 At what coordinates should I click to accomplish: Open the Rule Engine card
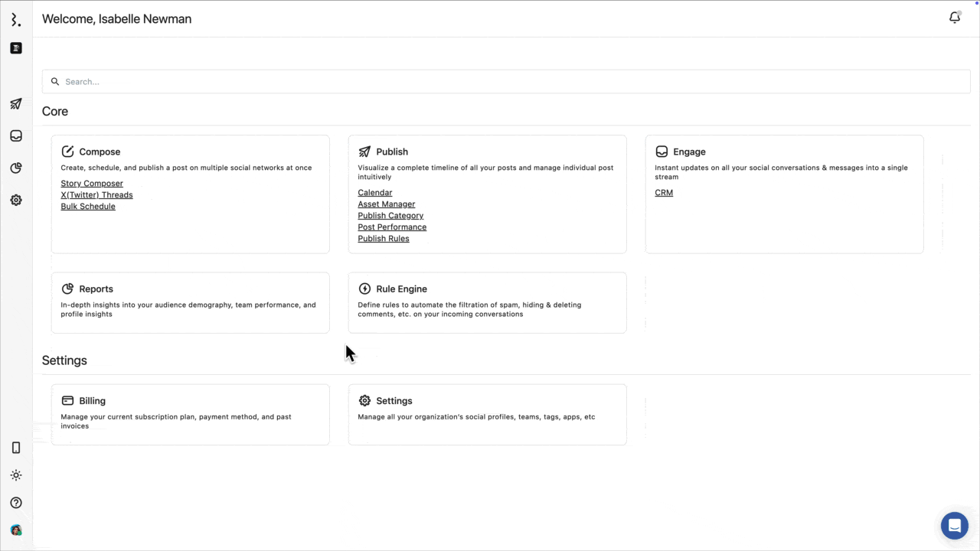(487, 302)
